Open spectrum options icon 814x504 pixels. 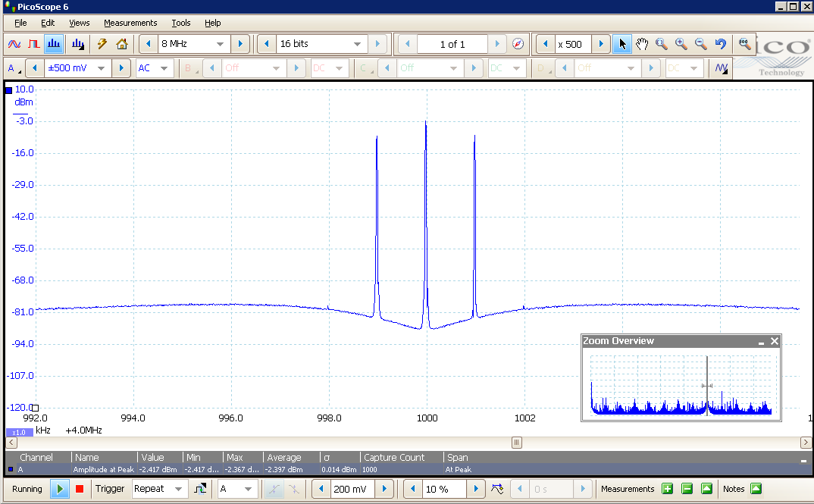[78, 44]
